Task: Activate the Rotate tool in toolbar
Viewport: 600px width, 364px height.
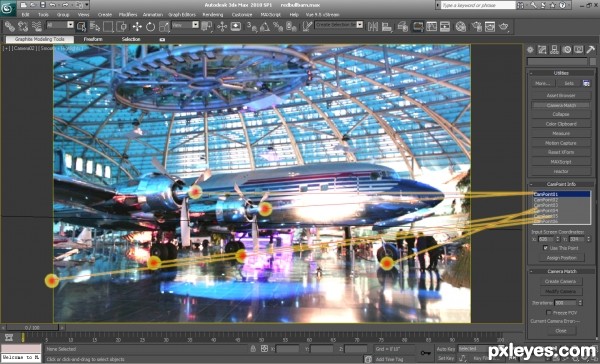Action: pyautogui.click(x=150, y=26)
